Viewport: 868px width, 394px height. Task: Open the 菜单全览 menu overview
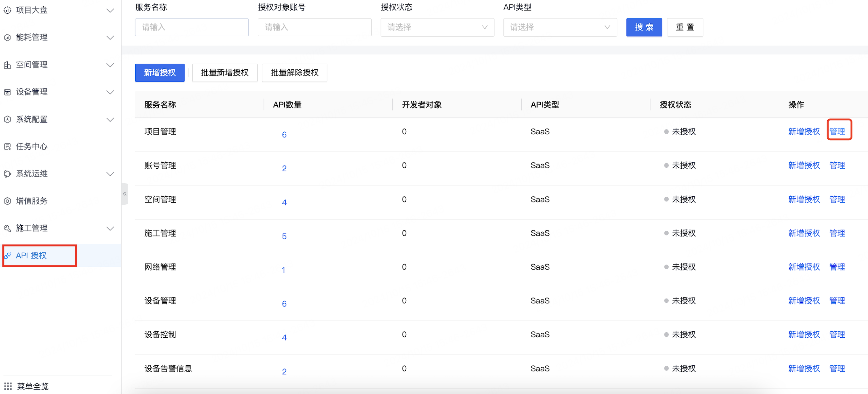33,386
